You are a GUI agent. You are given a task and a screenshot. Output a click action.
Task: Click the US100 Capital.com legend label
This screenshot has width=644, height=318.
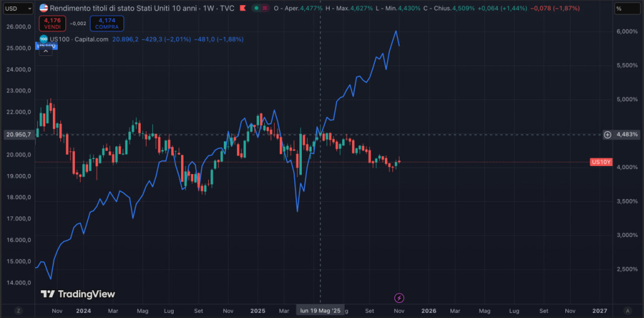pyautogui.click(x=79, y=39)
